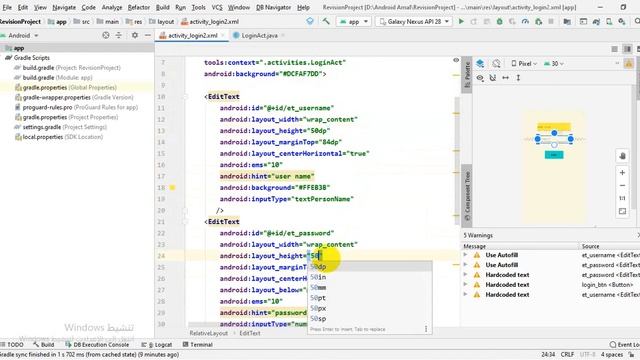This screenshot has height=360, width=640.
Task: Open the Palette side panel
Action: click(x=467, y=75)
